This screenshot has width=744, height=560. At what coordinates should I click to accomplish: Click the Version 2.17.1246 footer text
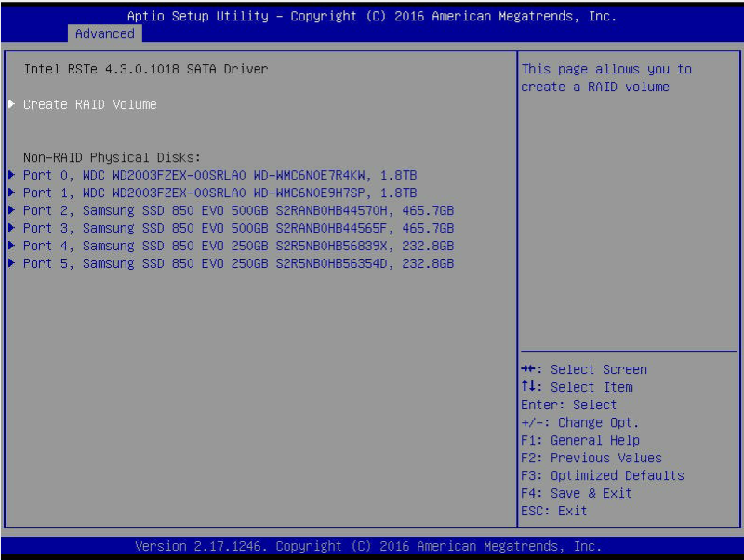point(368,546)
